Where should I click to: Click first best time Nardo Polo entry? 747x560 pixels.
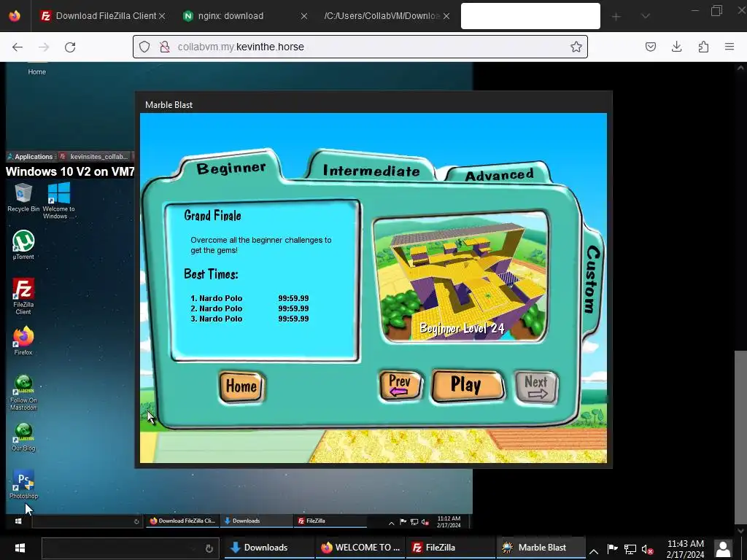click(249, 298)
